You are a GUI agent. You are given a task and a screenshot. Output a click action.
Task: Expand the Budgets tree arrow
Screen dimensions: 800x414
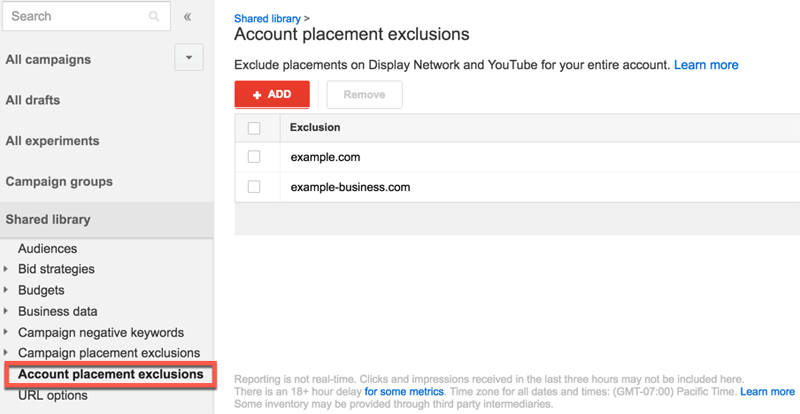click(8, 290)
